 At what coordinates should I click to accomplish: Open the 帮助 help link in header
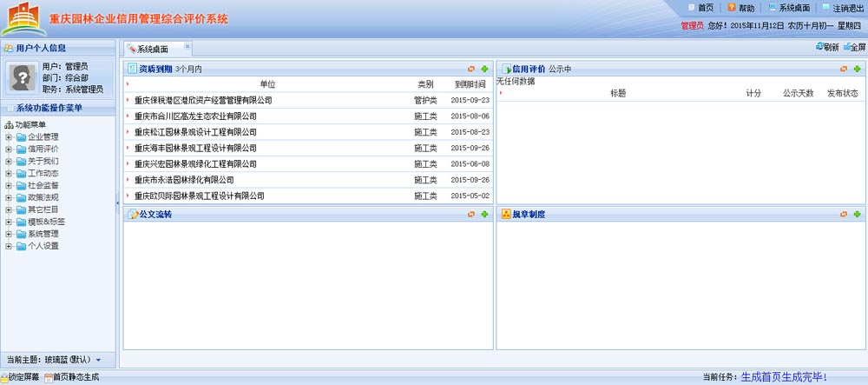pos(740,8)
